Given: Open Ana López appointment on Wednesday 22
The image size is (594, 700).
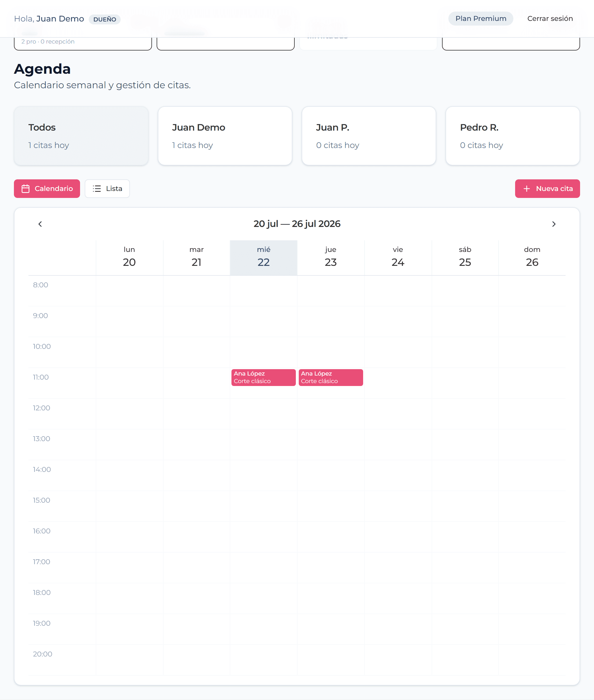Looking at the screenshot, I should [263, 377].
